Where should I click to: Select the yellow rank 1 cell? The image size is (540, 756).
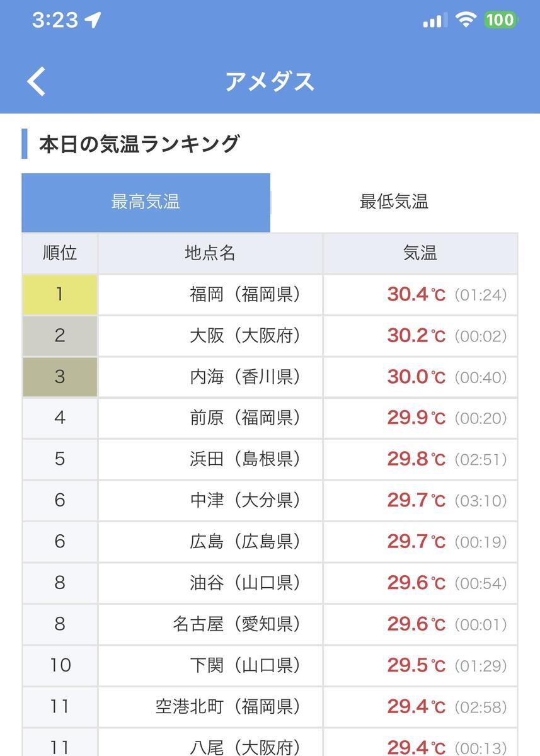[60, 294]
